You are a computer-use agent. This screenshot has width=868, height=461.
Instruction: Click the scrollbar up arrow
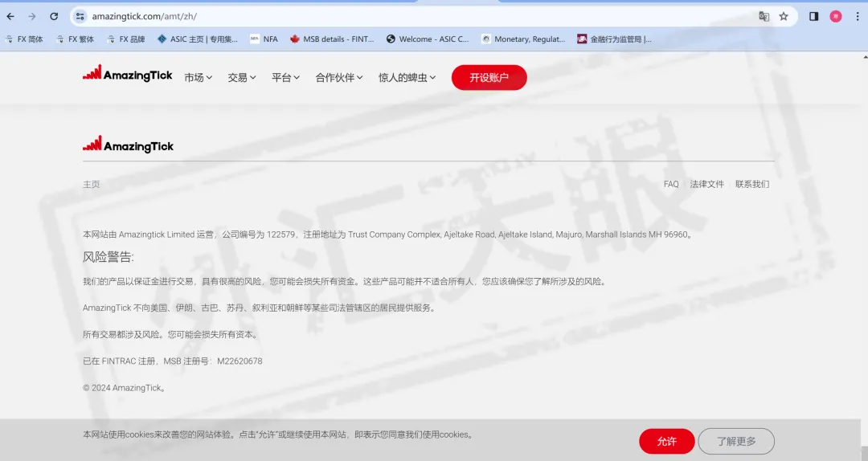pyautogui.click(x=865, y=56)
